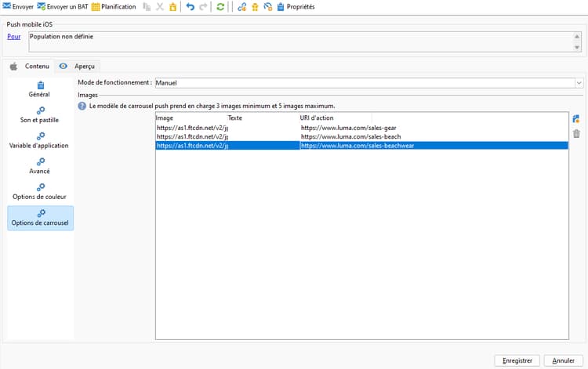The width and height of the screenshot is (588, 369).
Task: Click the undo arrow icon
Action: [190, 6]
